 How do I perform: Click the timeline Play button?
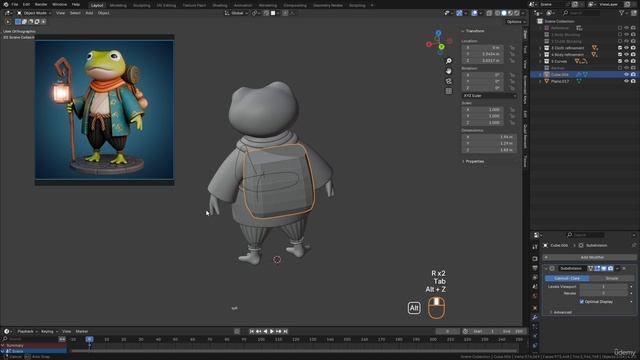pos(272,331)
